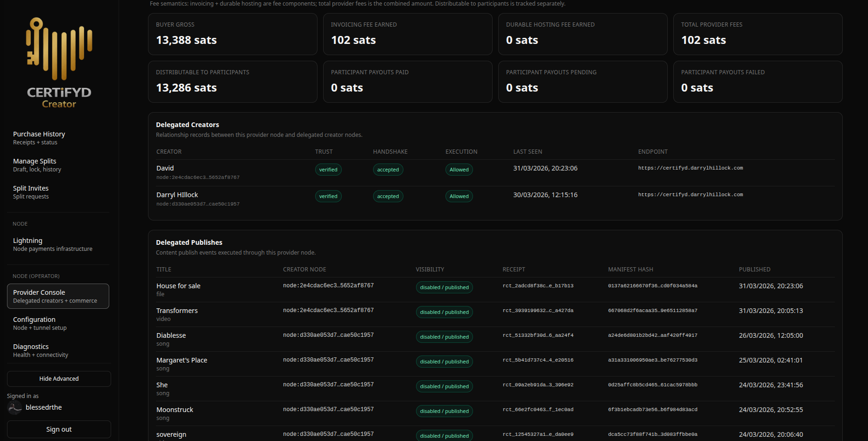Click manifest hash 667068d2f6acaa35
Image resolution: width=868 pixels, height=441 pixels.
click(x=653, y=311)
